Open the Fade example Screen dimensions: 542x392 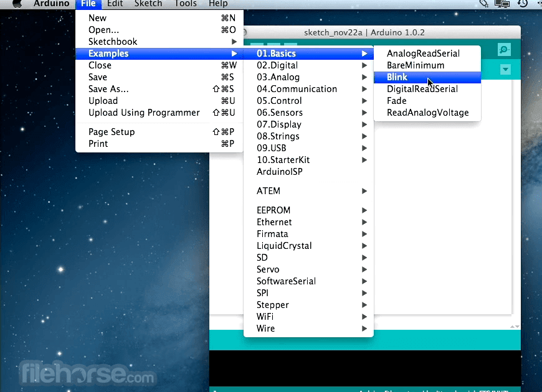427,101
